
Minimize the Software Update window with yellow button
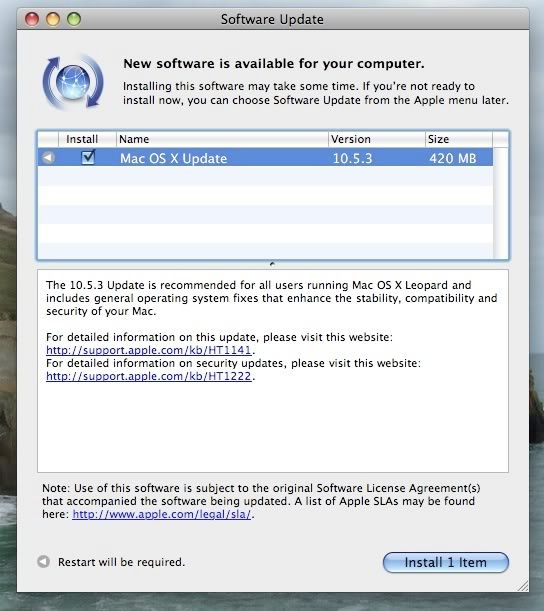[53, 19]
